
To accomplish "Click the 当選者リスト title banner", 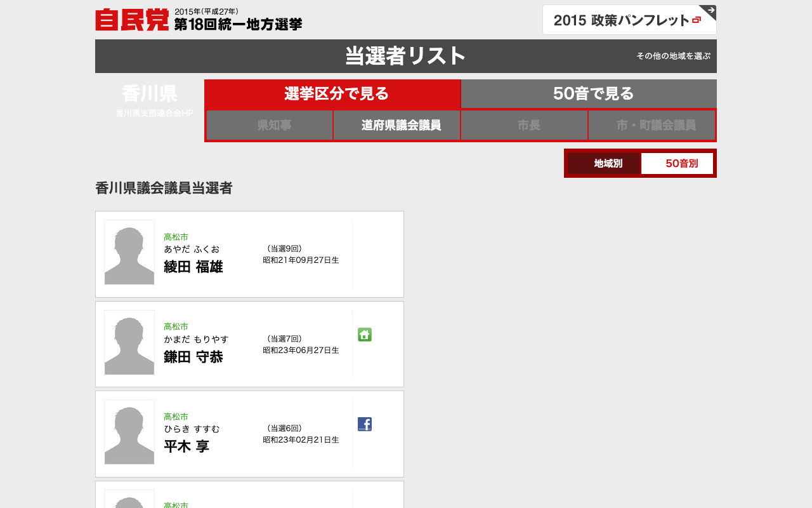I will tap(406, 56).
